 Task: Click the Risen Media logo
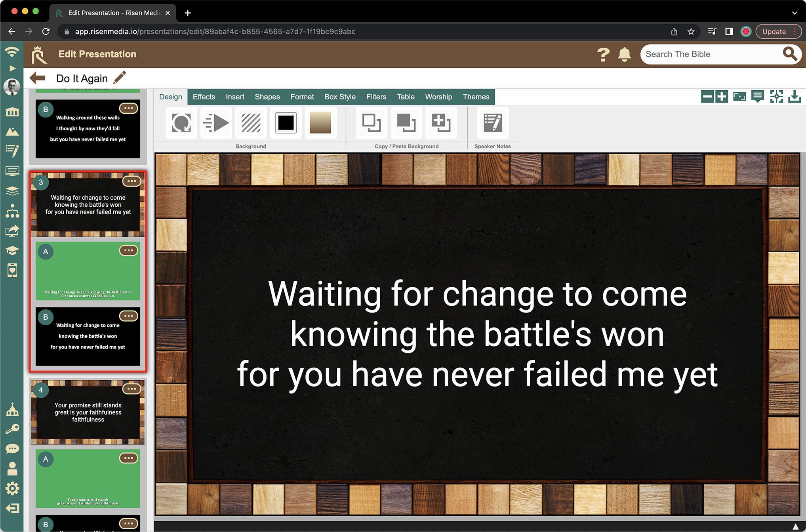39,55
